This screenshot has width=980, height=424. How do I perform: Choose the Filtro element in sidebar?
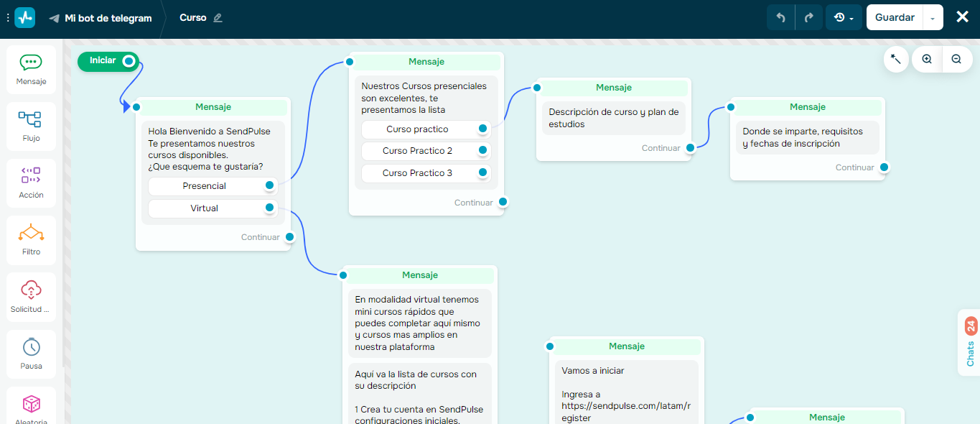(x=31, y=240)
